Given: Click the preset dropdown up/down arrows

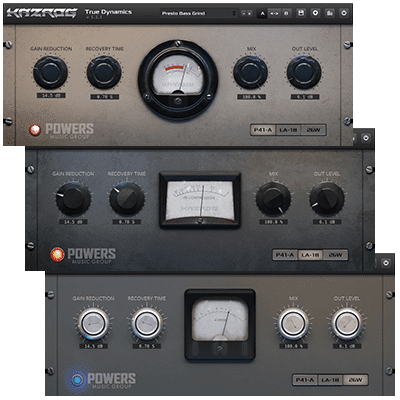Looking at the screenshot, I should click(x=234, y=13).
